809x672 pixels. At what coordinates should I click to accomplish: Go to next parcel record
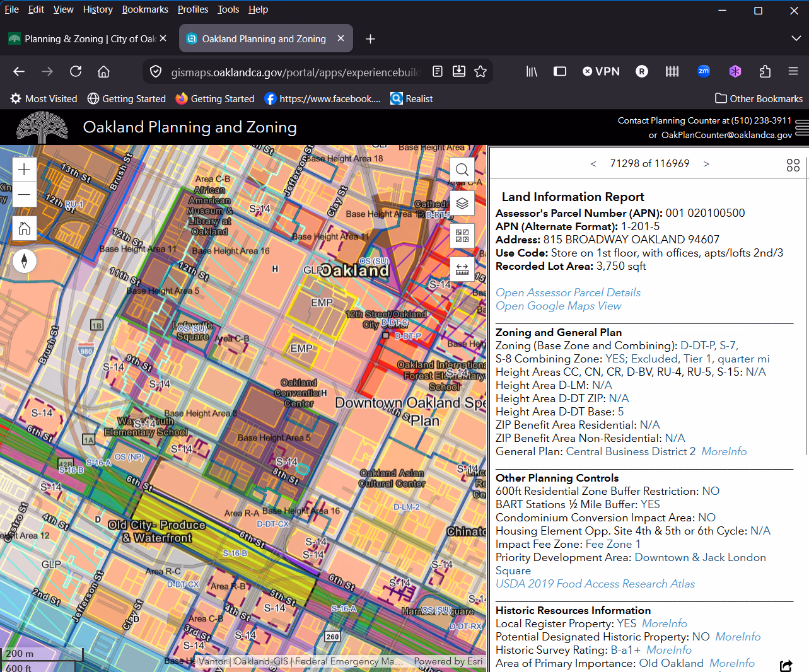click(706, 164)
